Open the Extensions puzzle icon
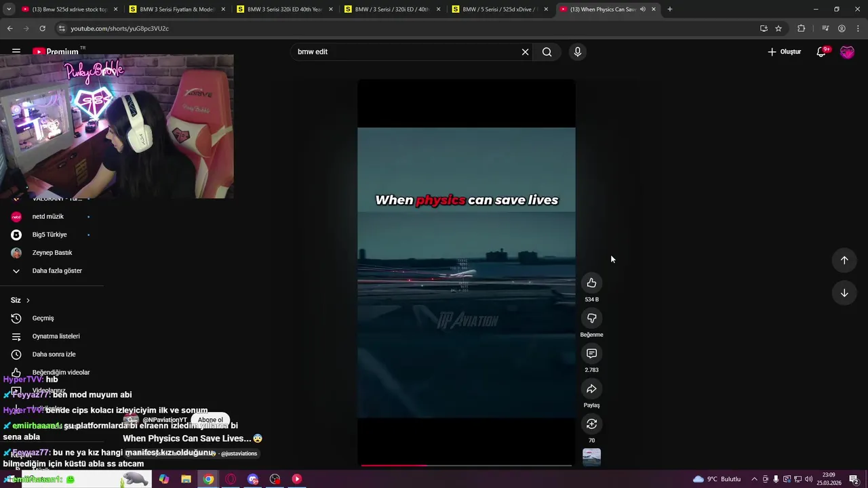 click(x=801, y=28)
